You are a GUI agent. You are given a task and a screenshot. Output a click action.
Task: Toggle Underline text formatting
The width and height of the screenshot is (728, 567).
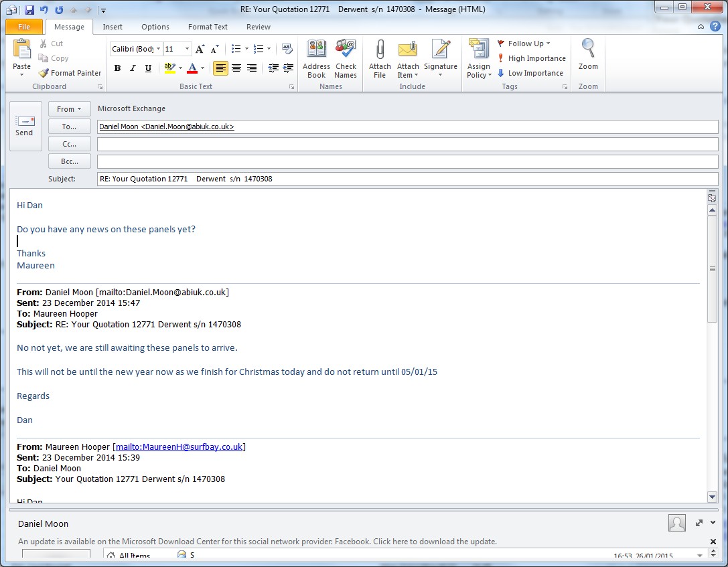[148, 68]
